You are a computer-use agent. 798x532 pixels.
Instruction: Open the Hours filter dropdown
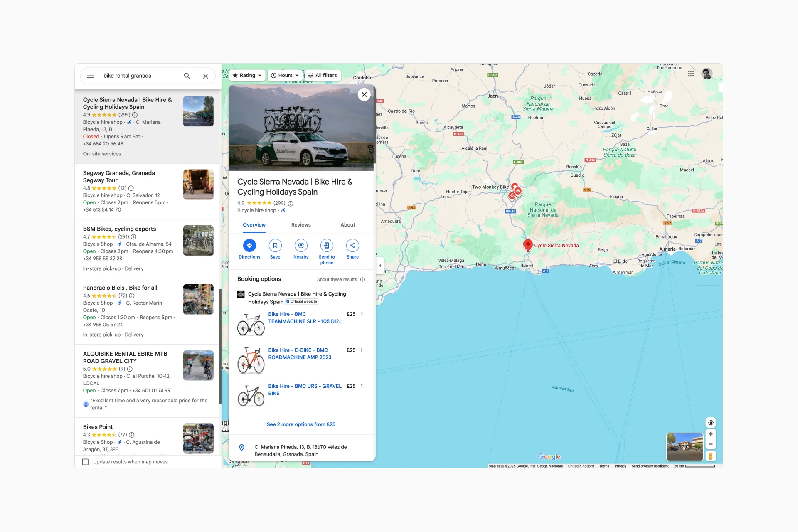285,76
